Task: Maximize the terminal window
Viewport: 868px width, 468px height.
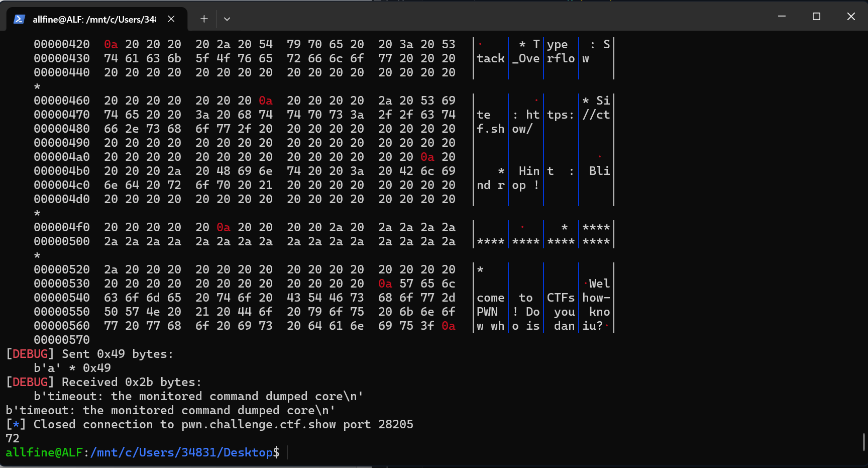Action: tap(816, 16)
